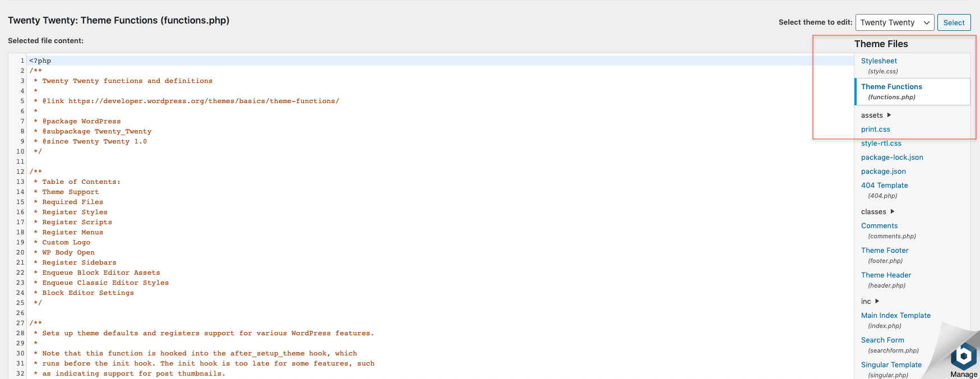Click the Manage hexagon icon
Screen dimensions: 980x379
click(x=964, y=356)
